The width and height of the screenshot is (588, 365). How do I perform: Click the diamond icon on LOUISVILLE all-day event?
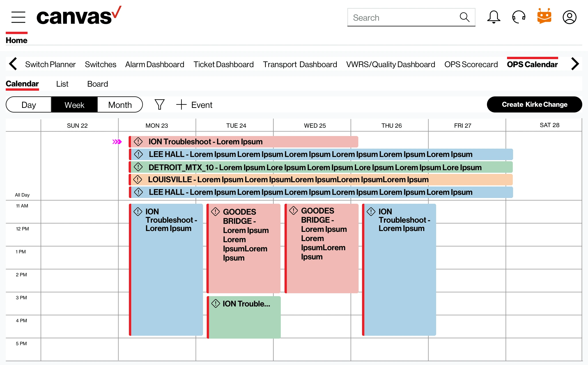(139, 180)
